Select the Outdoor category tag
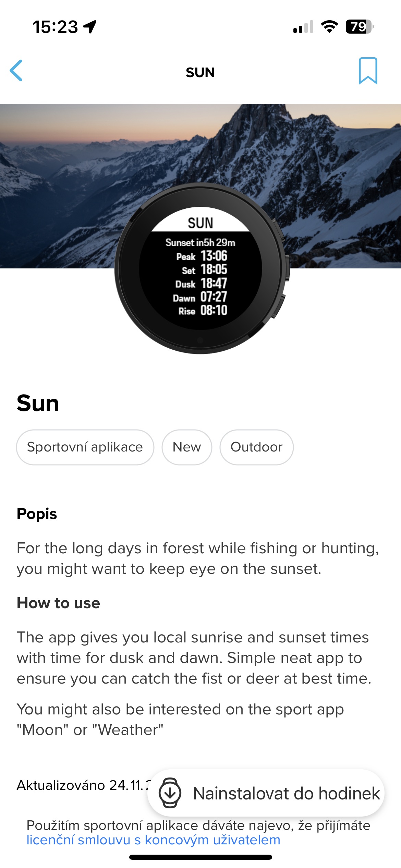 pyautogui.click(x=256, y=447)
